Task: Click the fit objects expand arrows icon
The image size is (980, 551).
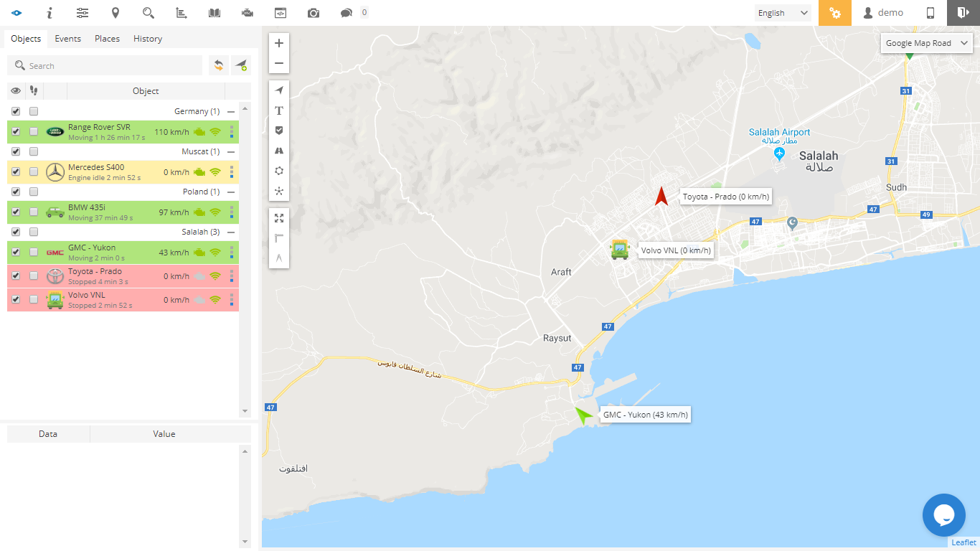Action: click(279, 218)
